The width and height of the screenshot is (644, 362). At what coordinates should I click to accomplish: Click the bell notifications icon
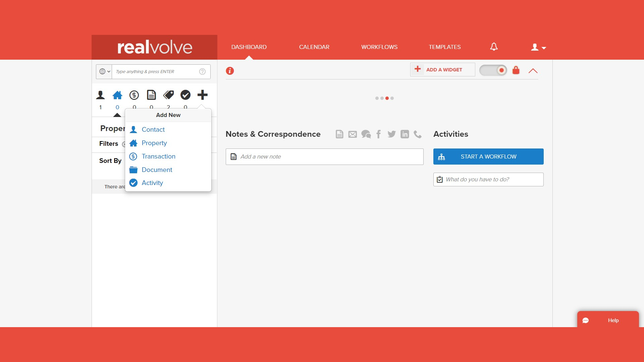coord(494,46)
